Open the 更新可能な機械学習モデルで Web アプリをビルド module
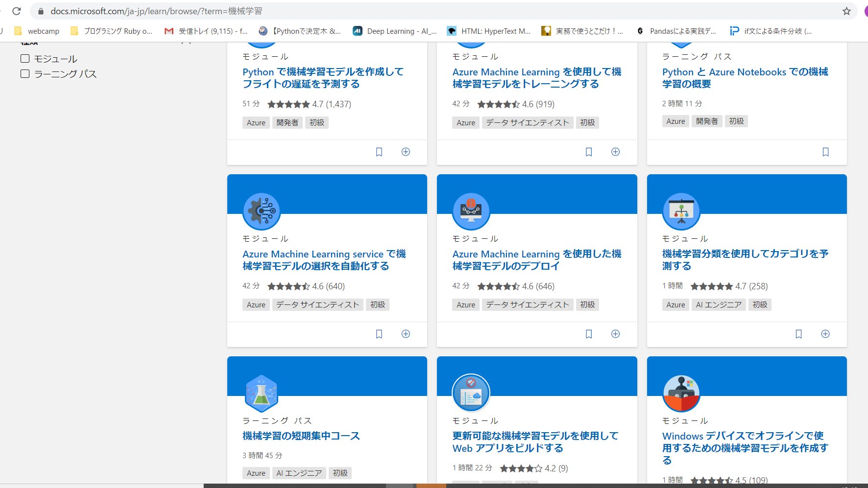Viewport: 868px width, 488px height. (535, 442)
